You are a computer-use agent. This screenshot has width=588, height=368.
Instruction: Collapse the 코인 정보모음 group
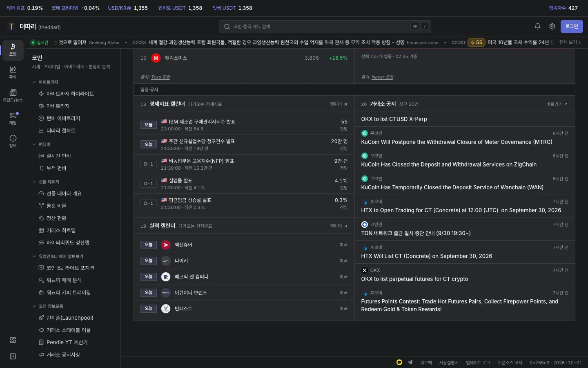48,306
